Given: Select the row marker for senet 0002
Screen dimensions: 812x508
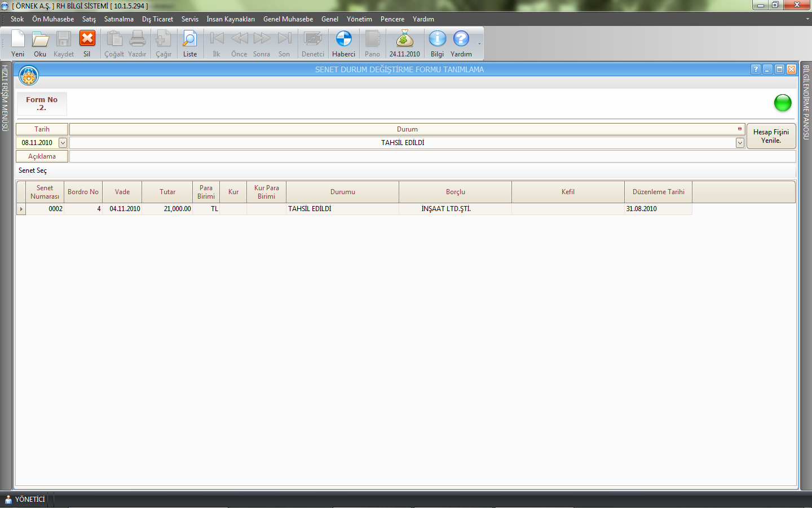Looking at the screenshot, I should [21, 209].
